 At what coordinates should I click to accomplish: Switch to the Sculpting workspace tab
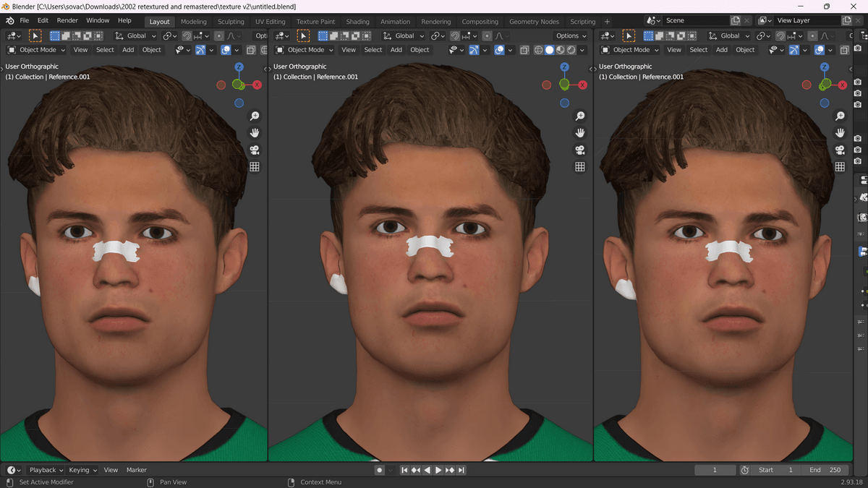point(231,22)
